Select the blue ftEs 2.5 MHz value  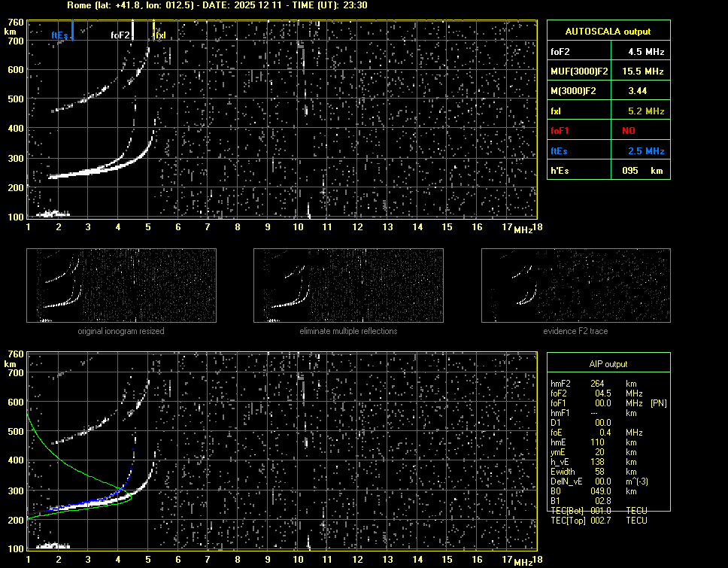click(646, 150)
